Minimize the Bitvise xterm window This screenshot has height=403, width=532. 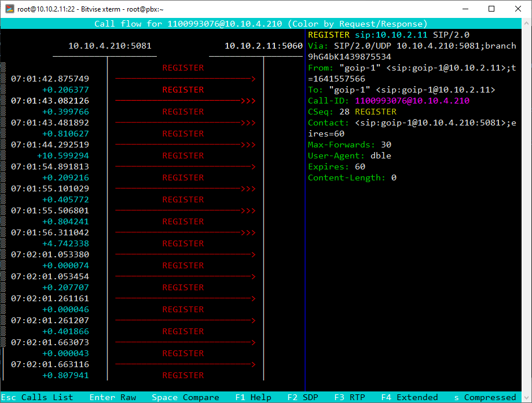pos(465,9)
